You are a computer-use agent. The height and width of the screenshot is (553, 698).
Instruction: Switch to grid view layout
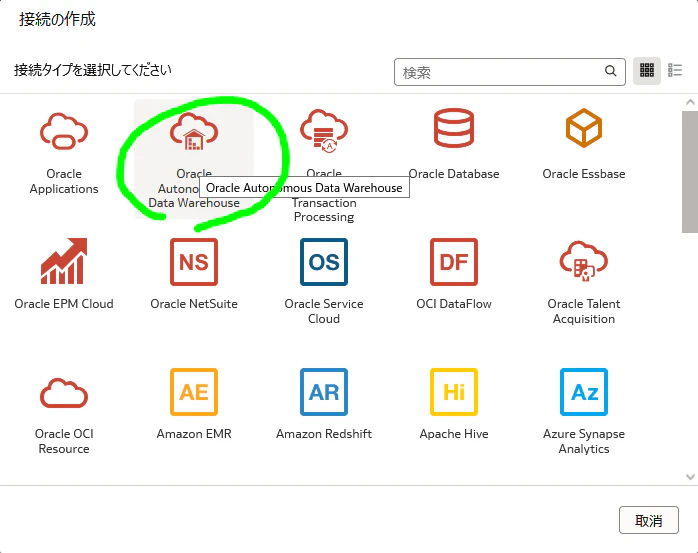pos(647,70)
